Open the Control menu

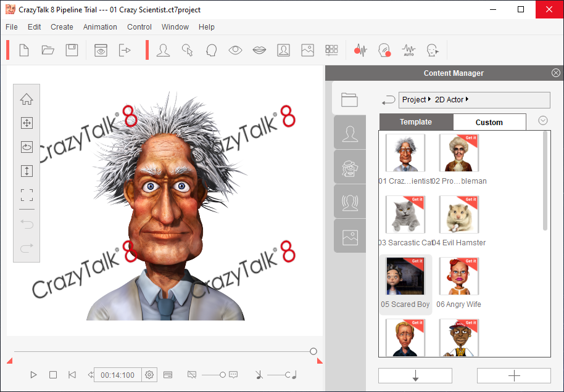[x=139, y=27]
